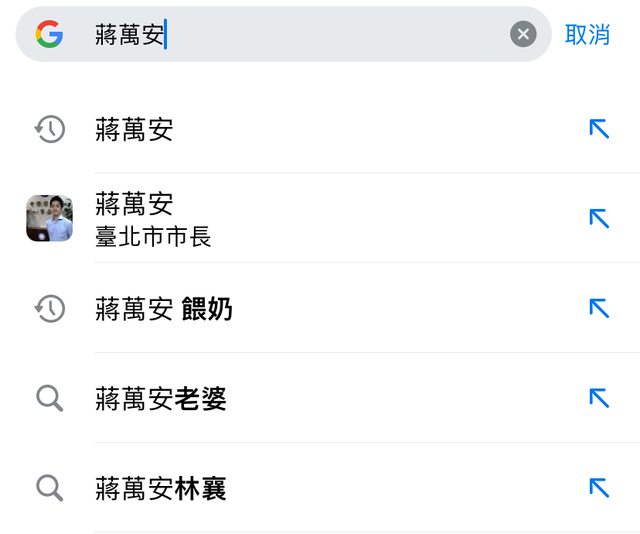Tap the 取消 cancel button

(587, 35)
